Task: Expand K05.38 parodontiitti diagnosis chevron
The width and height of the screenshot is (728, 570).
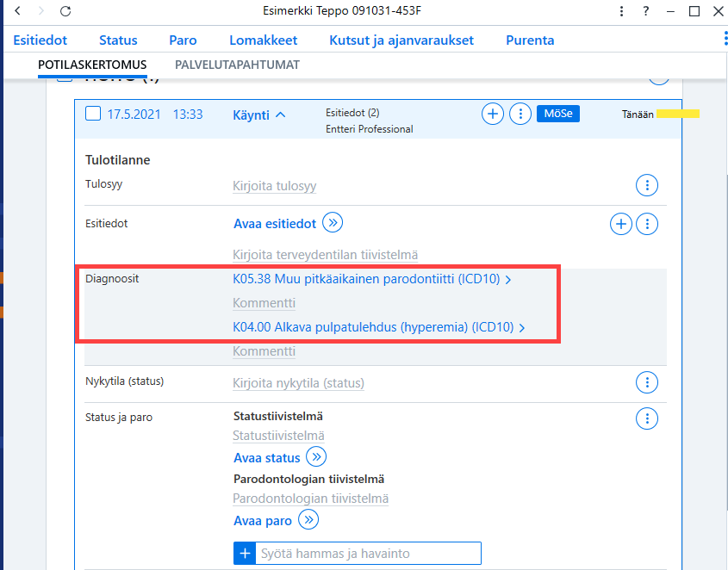Action: pos(508,280)
